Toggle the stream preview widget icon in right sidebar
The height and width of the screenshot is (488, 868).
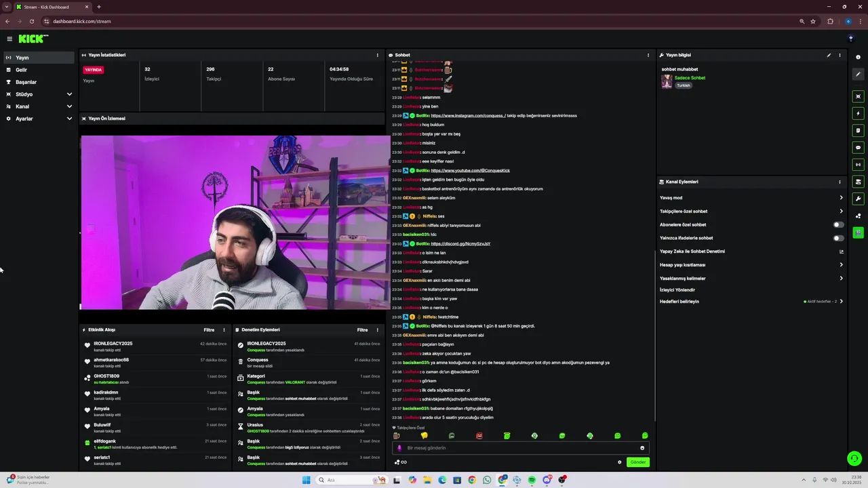coord(858,96)
